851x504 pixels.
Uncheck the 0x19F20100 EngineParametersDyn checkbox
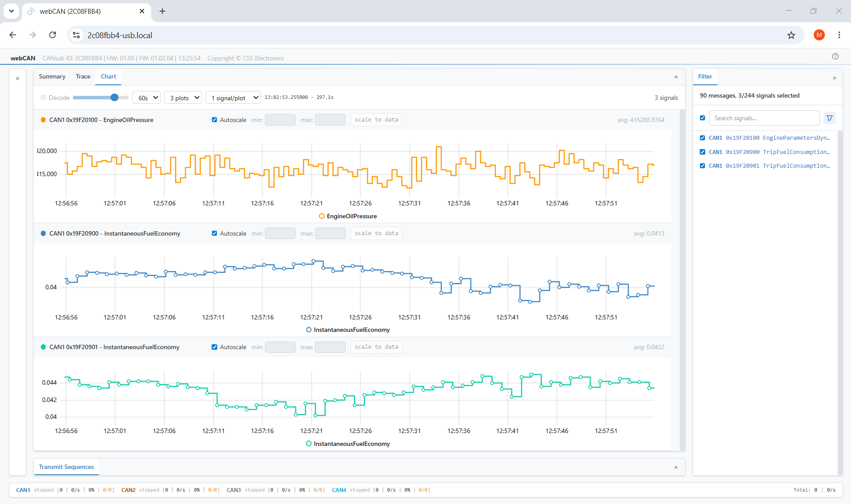[702, 138]
